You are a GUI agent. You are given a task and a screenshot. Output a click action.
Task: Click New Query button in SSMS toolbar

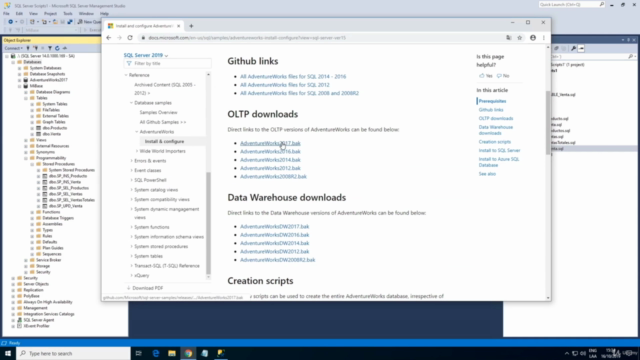(89, 22)
